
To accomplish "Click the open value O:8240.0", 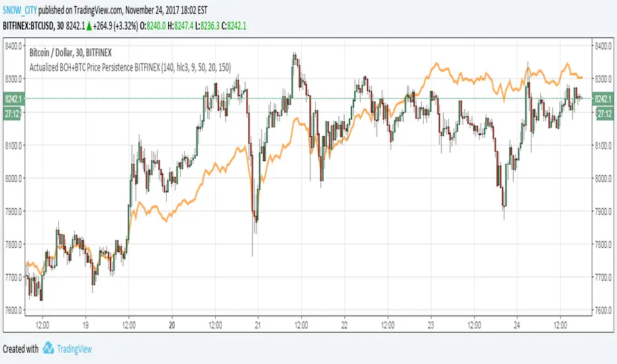I will tap(153, 26).
